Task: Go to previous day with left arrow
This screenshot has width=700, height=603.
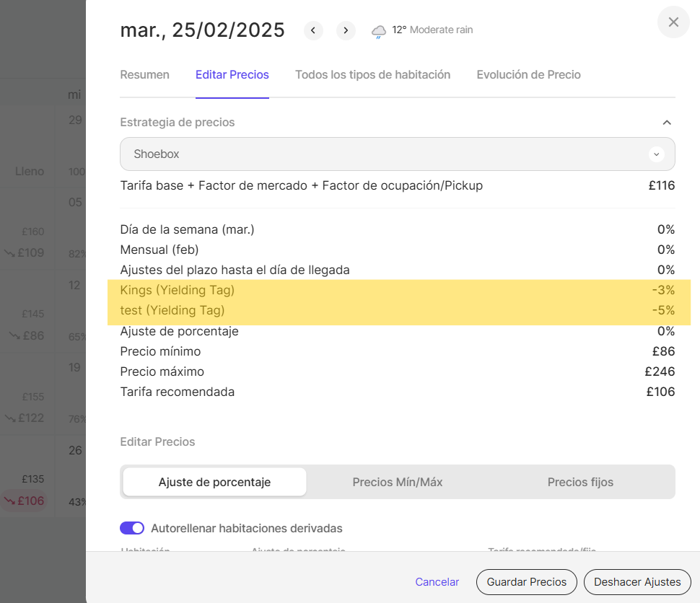Action: coord(313,30)
